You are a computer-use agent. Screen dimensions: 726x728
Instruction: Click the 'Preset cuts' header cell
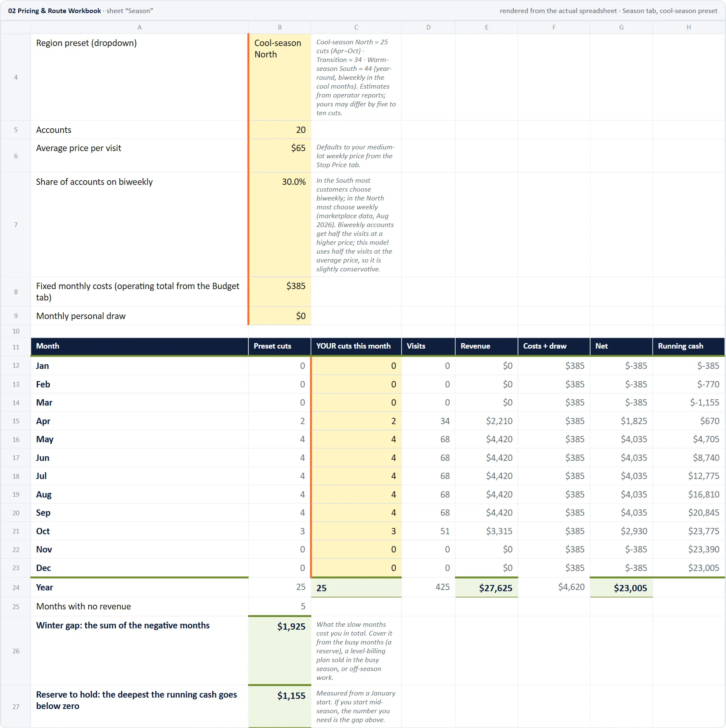tap(280, 346)
